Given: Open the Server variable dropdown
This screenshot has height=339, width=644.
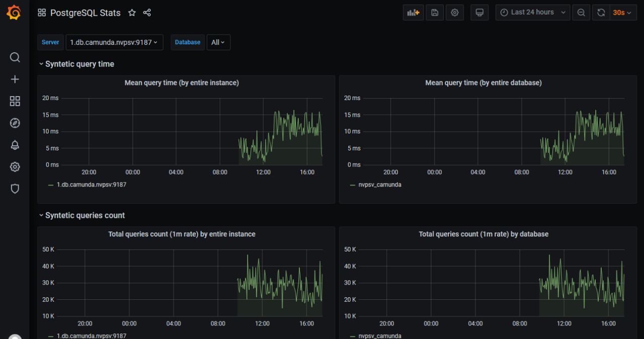Looking at the screenshot, I should click(114, 42).
